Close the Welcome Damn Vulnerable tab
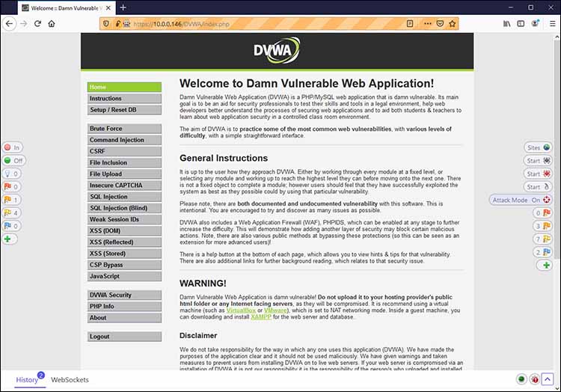Viewport: 561px width, 392px height. click(x=108, y=8)
